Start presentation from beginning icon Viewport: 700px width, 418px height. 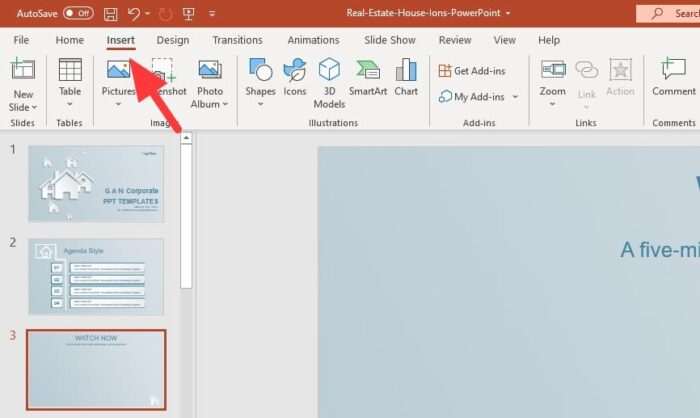[189, 14]
